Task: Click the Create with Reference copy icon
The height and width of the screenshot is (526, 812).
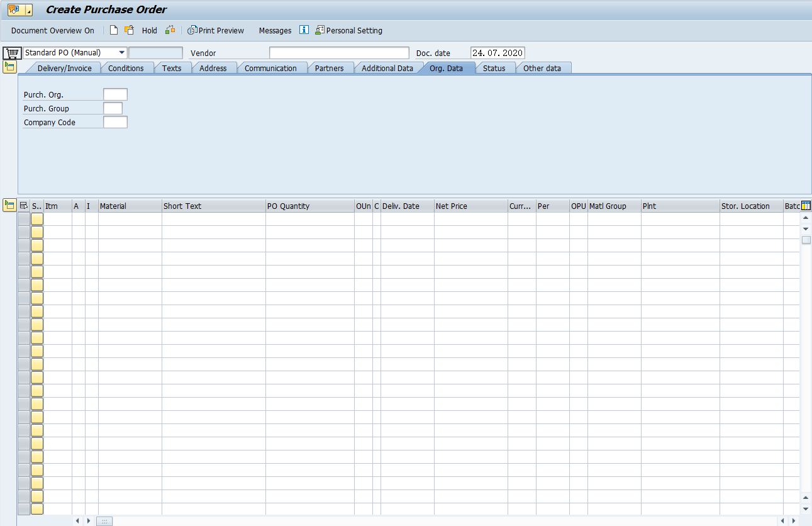Action: pyautogui.click(x=128, y=30)
